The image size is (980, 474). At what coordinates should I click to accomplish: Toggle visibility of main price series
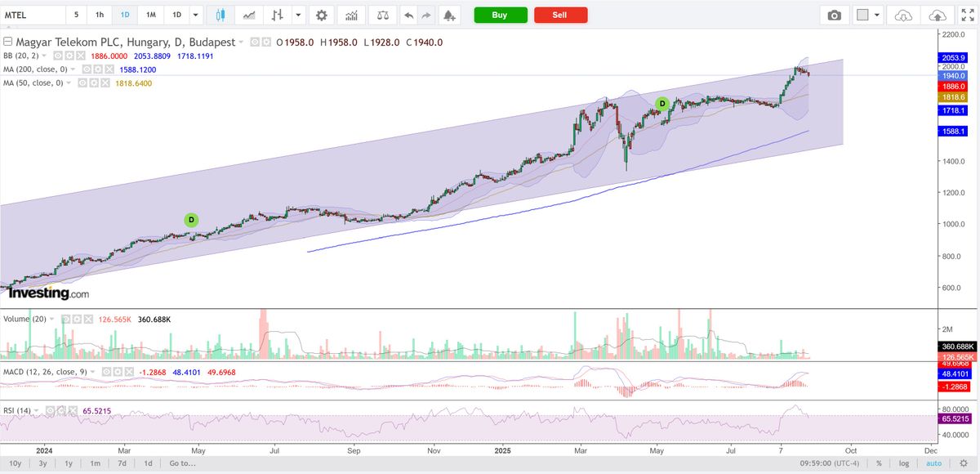click(256, 42)
